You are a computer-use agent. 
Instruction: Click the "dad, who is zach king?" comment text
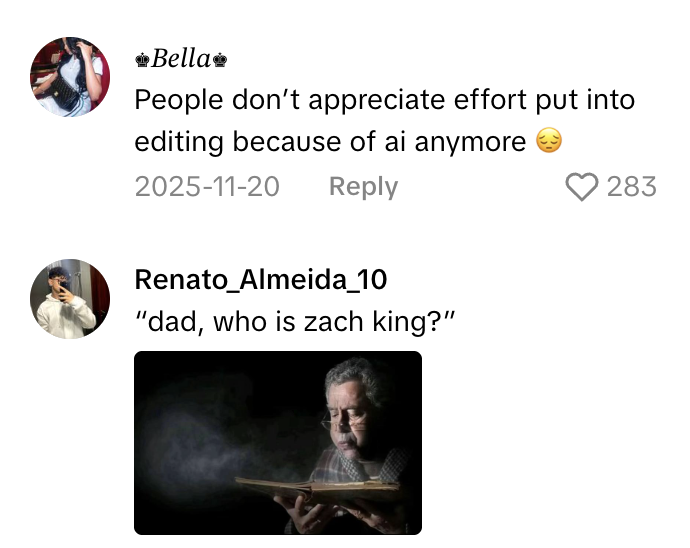pos(297,323)
